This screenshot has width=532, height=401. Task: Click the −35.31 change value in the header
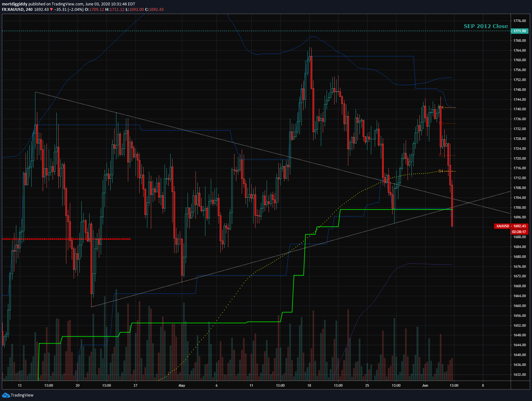coord(60,10)
